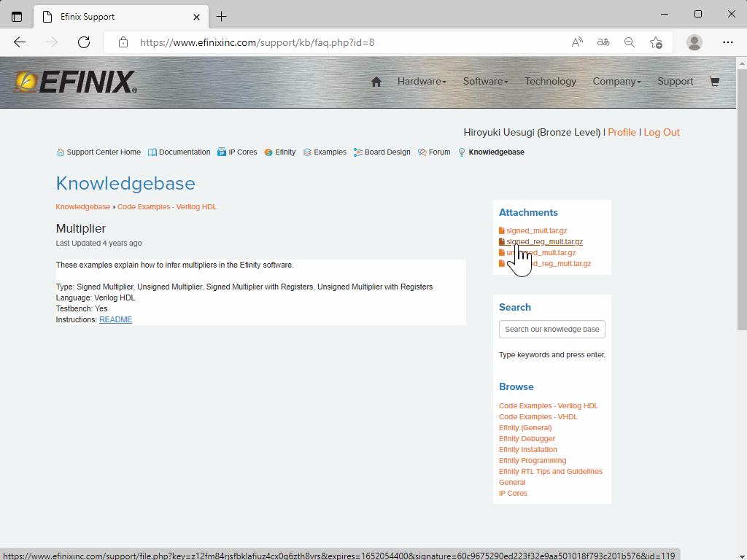Download unsigned_reg_mult.tar.gz attachment

[x=545, y=263]
